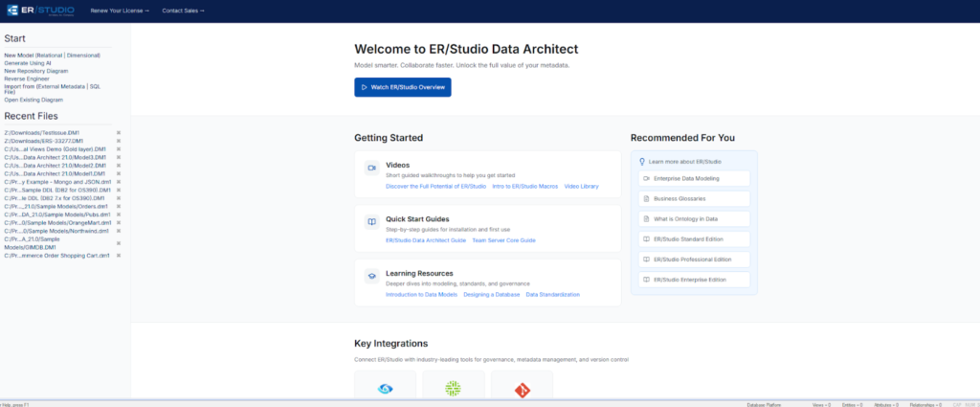This screenshot has width=980, height=407.
Task: Click Open Existing Diagram
Action: [x=33, y=100]
